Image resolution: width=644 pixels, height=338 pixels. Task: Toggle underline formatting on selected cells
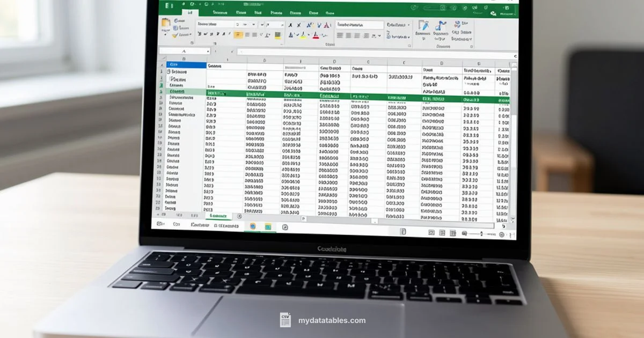pyautogui.click(x=213, y=34)
